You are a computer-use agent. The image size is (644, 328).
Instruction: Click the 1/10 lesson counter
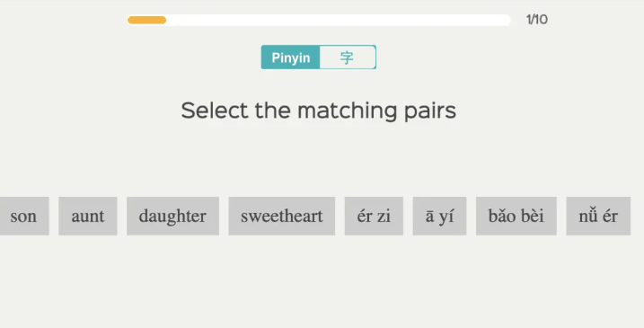click(x=537, y=20)
